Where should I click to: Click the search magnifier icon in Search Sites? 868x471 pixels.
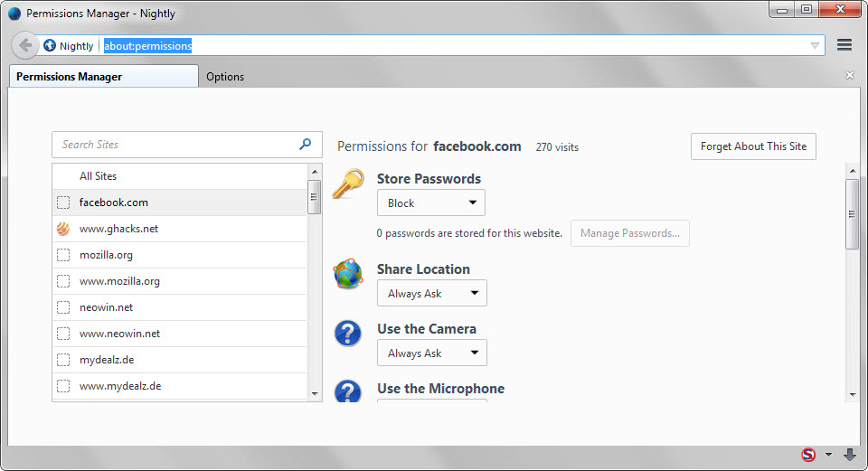point(305,144)
